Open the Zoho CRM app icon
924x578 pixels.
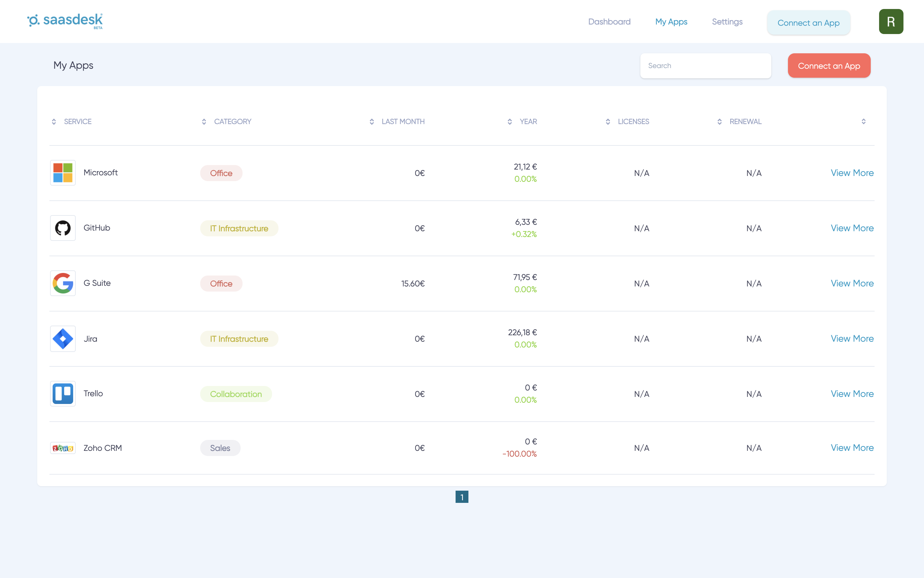63,448
